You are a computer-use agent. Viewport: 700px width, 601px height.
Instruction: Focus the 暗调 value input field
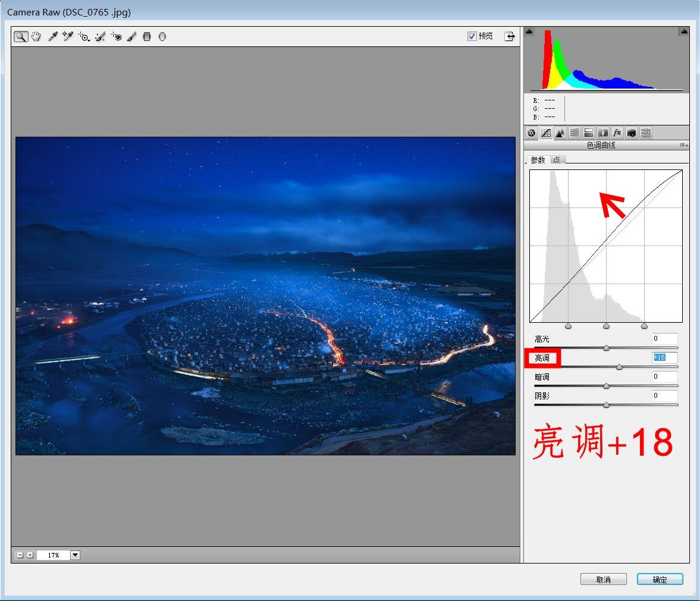665,376
